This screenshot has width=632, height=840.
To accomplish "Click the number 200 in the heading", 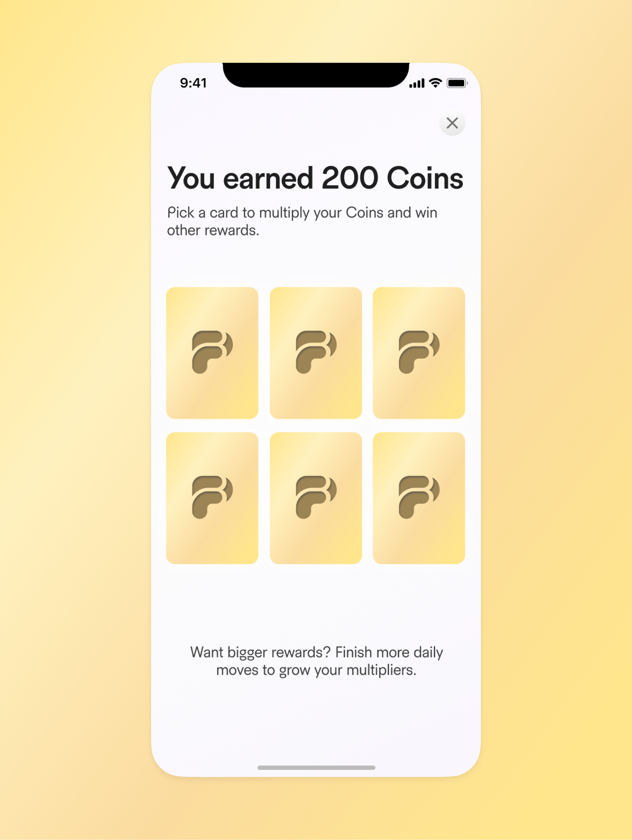I will point(350,178).
